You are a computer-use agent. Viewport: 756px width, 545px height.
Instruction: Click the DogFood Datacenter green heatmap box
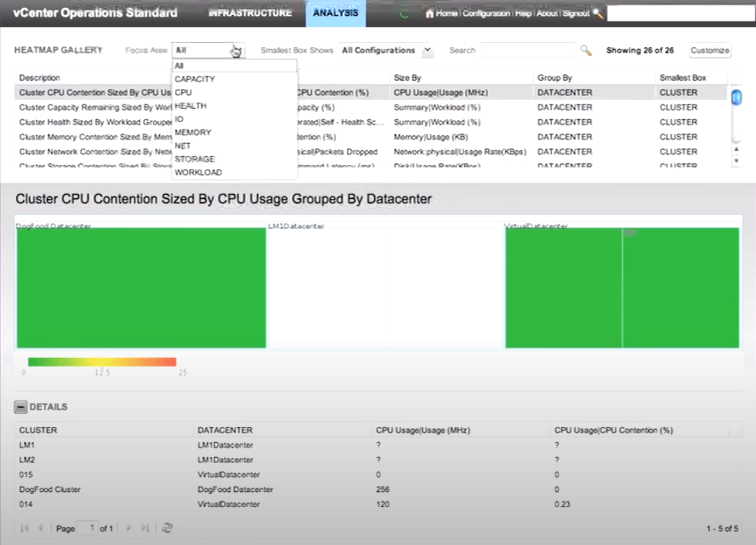pos(140,287)
